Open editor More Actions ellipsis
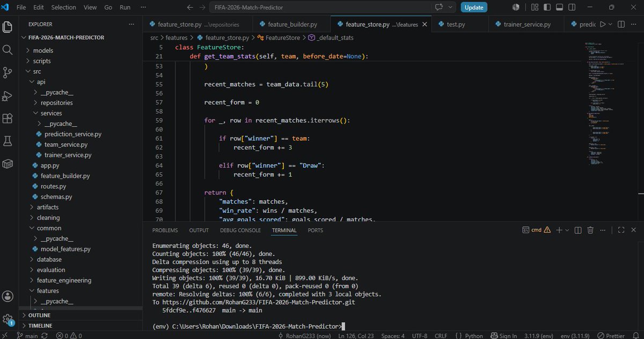Image resolution: width=644 pixels, height=339 pixels. (634, 24)
